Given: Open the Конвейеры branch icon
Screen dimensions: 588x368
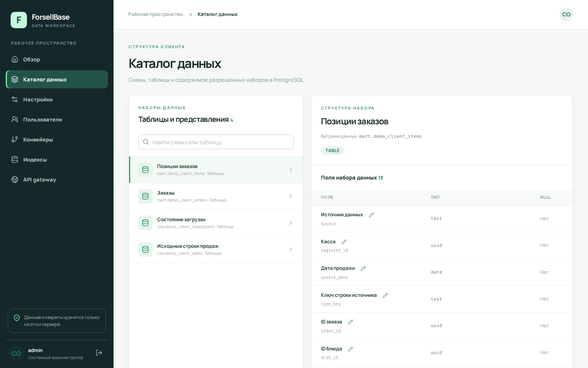Looking at the screenshot, I should 15,139.
